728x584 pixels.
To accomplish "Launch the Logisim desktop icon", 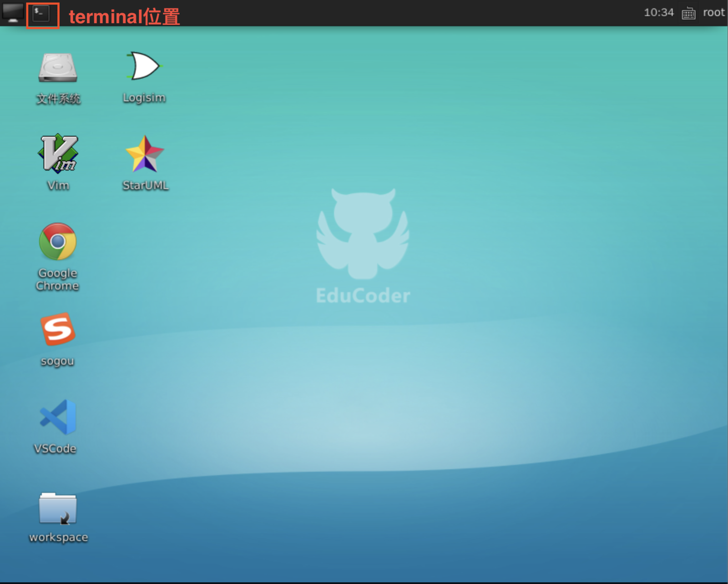I will [x=144, y=66].
